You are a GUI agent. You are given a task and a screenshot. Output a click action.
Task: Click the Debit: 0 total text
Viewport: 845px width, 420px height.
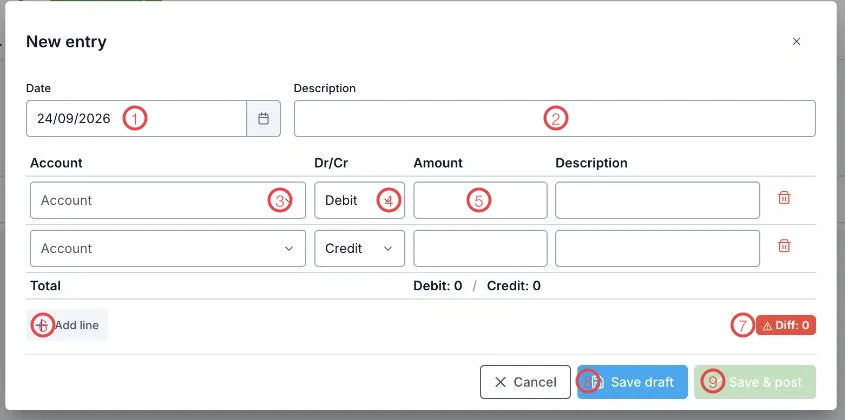click(438, 286)
